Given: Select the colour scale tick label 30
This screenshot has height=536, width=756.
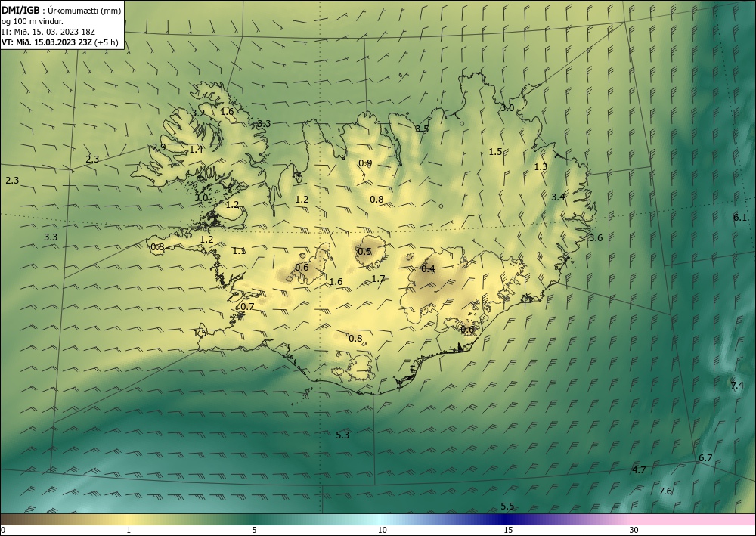Looking at the screenshot, I should pos(634,530).
